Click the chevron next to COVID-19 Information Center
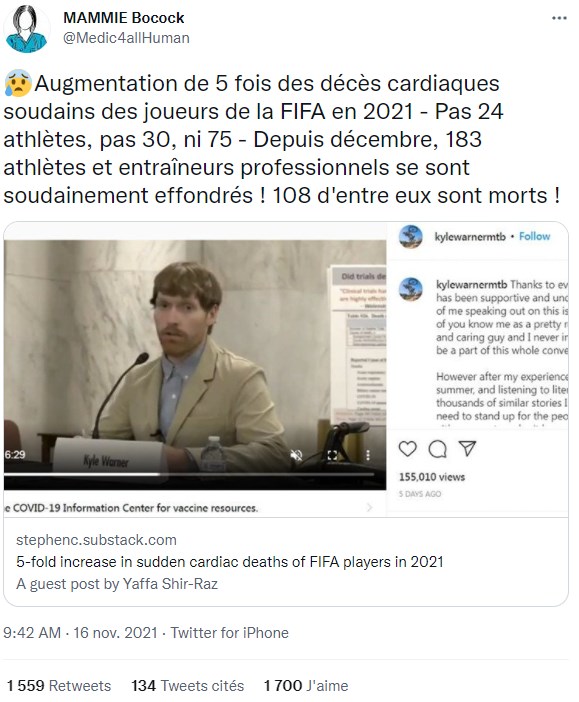The width and height of the screenshot is (579, 702). pyautogui.click(x=369, y=507)
